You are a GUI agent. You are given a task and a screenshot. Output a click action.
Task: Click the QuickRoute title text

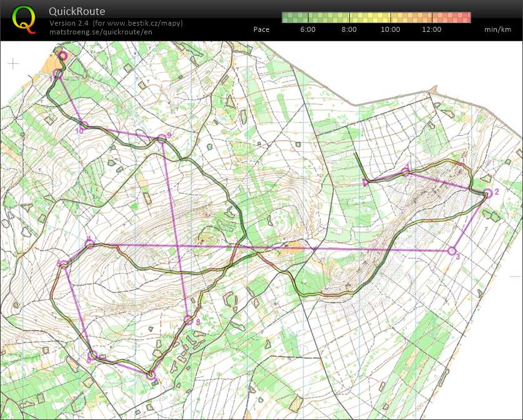(77, 11)
